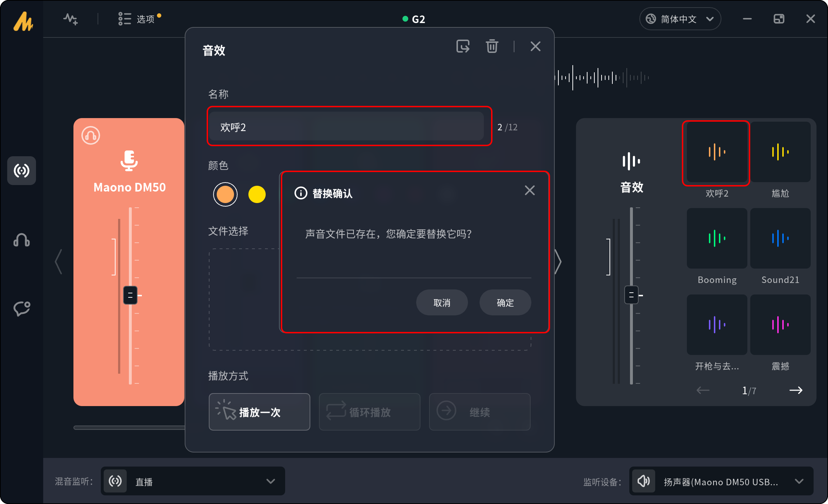Close the 替换确认 dialog

click(530, 190)
